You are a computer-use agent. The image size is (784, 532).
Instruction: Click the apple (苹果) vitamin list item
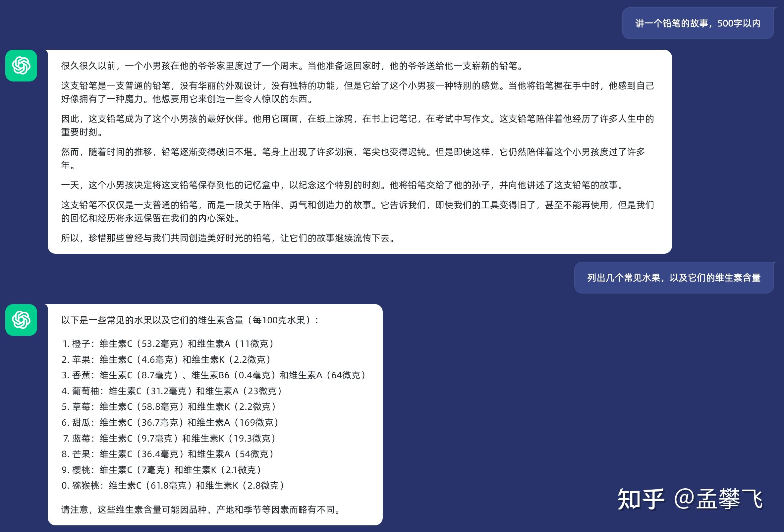(167, 359)
